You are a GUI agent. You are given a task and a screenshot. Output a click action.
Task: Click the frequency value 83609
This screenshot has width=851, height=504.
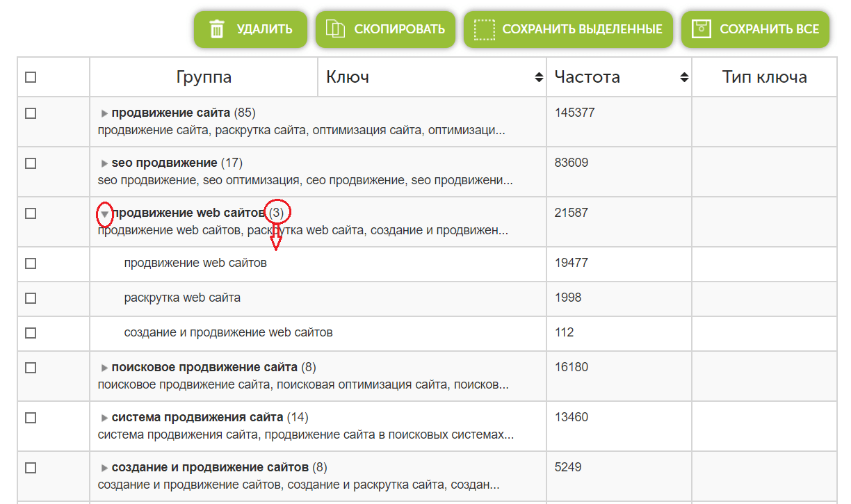click(572, 163)
